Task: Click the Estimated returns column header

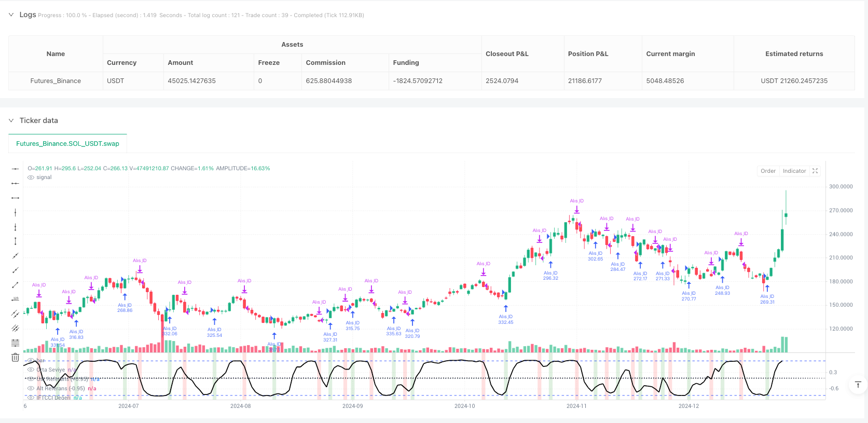Action: click(x=794, y=54)
